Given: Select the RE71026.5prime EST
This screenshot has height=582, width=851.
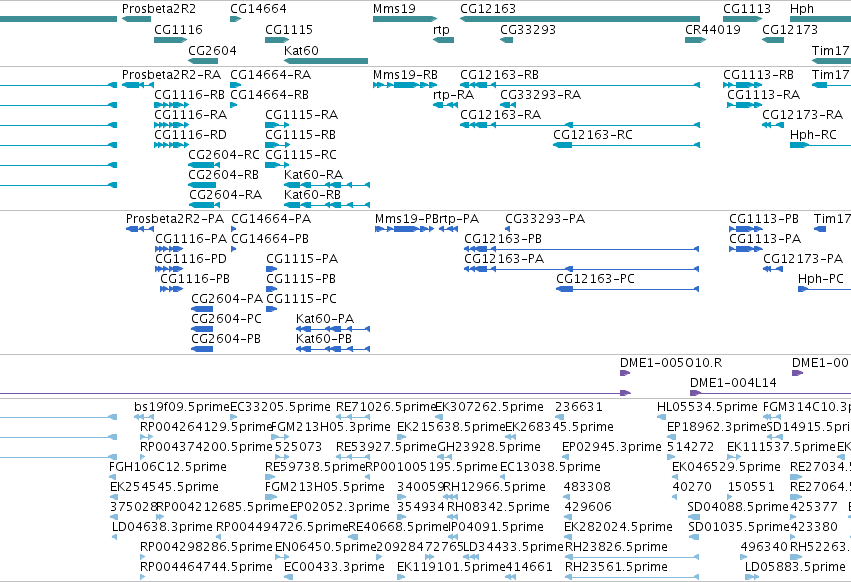Looking at the screenshot, I should (x=353, y=417).
